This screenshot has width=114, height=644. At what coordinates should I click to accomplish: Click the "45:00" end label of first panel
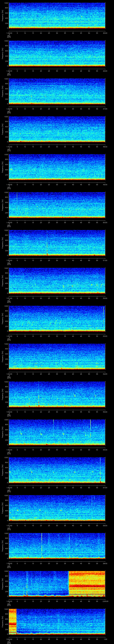pyautogui.click(x=105, y=33)
